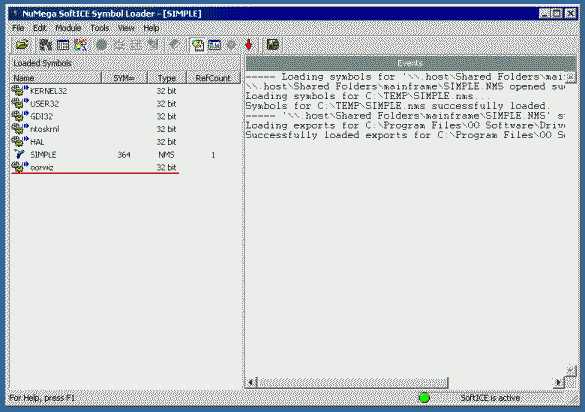Image resolution: width=585 pixels, height=412 pixels.
Task: Select the KERNEL32 row name
Action: pyautogui.click(x=49, y=91)
